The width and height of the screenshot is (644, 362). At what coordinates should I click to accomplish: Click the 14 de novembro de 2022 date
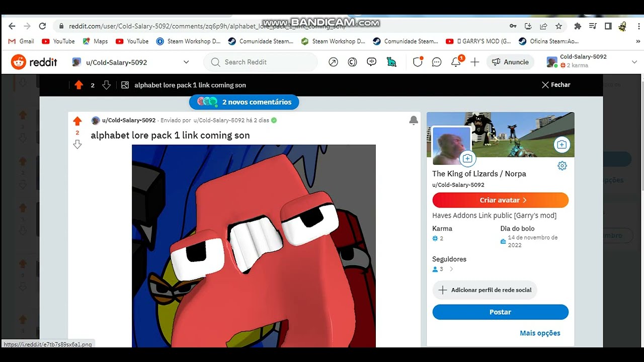tap(532, 241)
